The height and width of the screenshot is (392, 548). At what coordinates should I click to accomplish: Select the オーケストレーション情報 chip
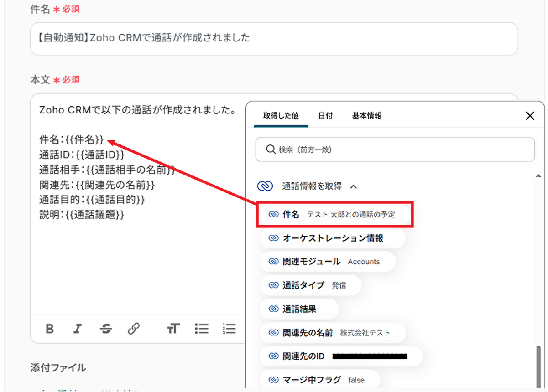coord(332,238)
